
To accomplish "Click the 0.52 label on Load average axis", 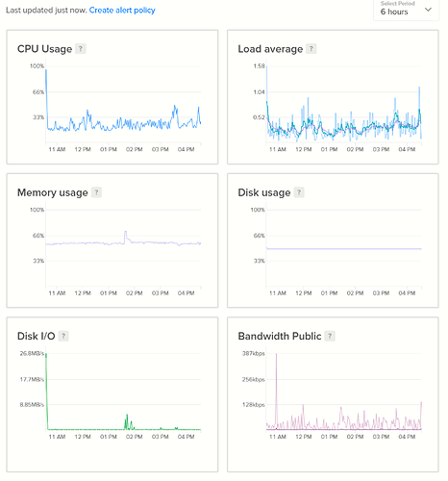I will 259,117.
